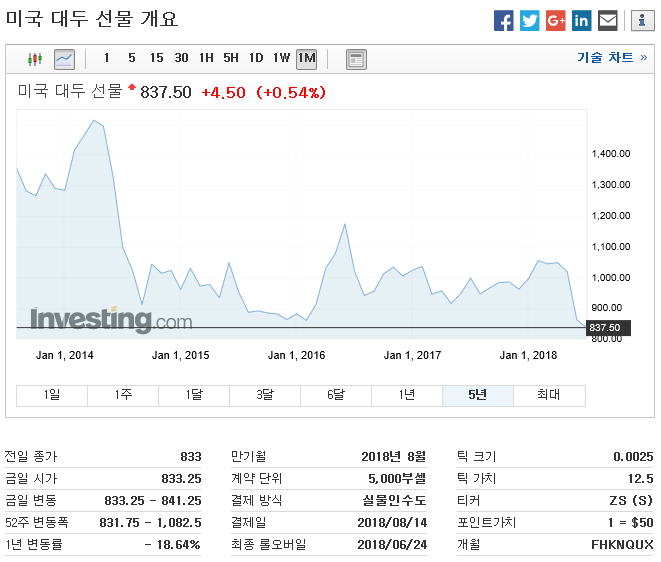Click the current price 837.50 text
This screenshot has height=562, width=661.
click(166, 92)
